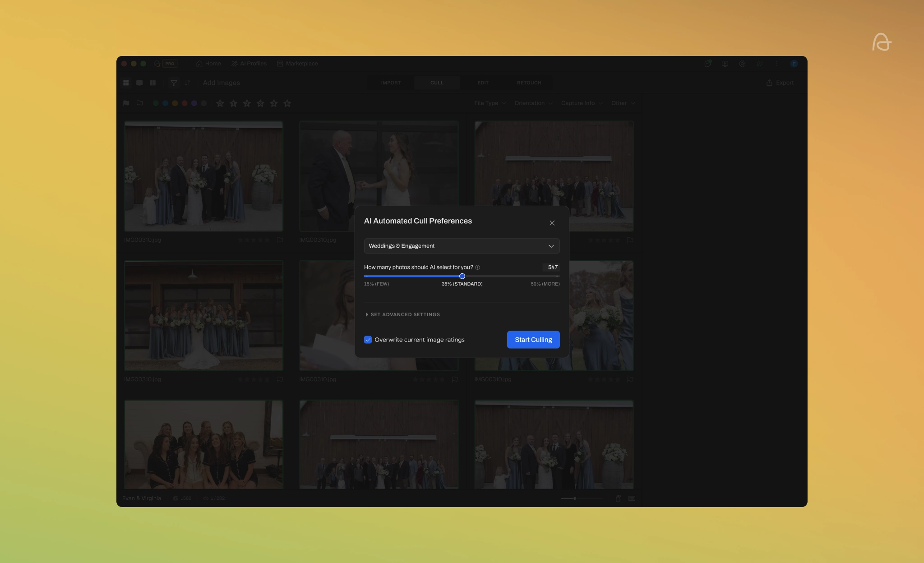Click the filter funnel icon
Image resolution: width=924 pixels, height=563 pixels.
[x=174, y=83]
